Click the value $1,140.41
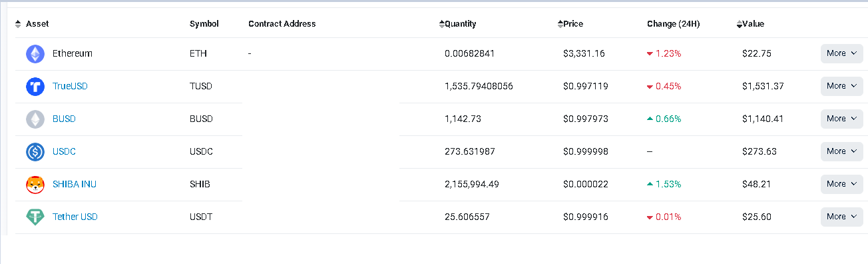The height and width of the screenshot is (264, 868). [x=763, y=119]
